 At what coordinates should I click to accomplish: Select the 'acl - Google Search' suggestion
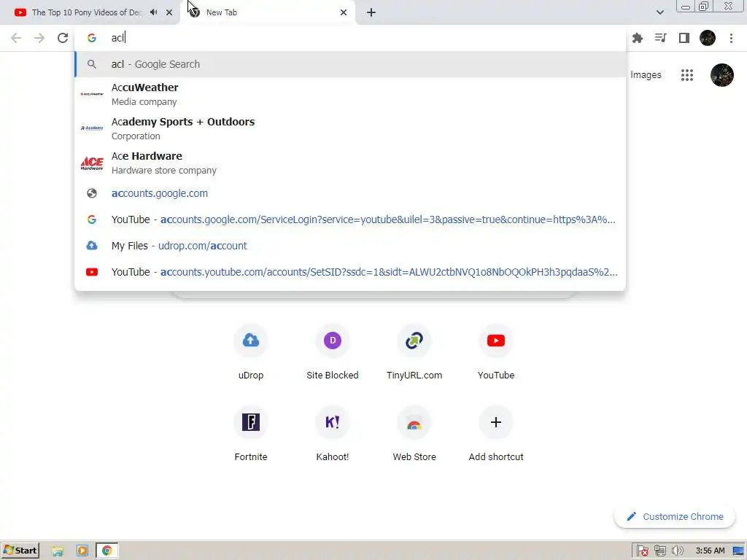[x=350, y=64]
